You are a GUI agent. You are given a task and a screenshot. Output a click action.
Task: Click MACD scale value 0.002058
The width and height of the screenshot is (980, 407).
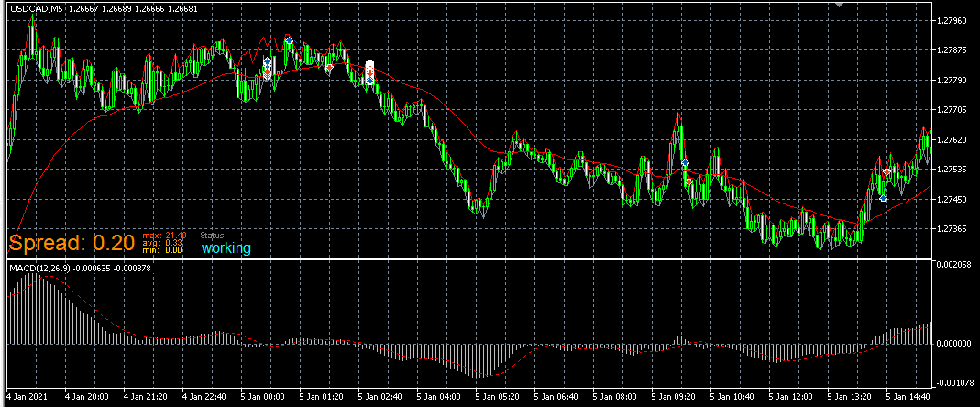[x=953, y=265]
